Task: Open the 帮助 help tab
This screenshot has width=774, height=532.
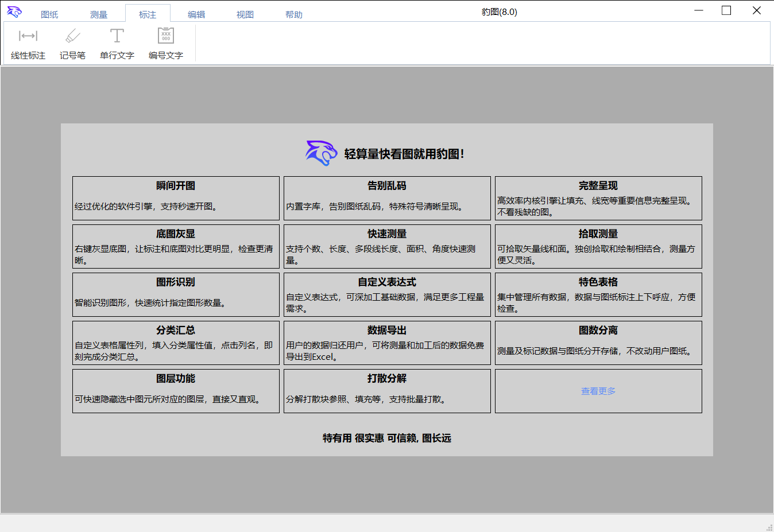Action: (294, 14)
